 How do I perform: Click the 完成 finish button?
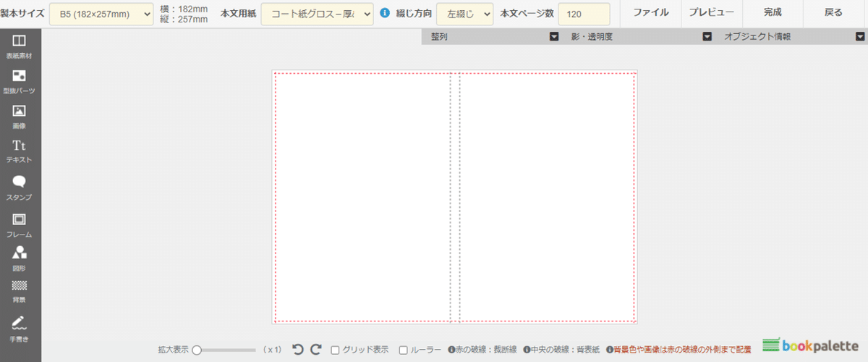[773, 14]
